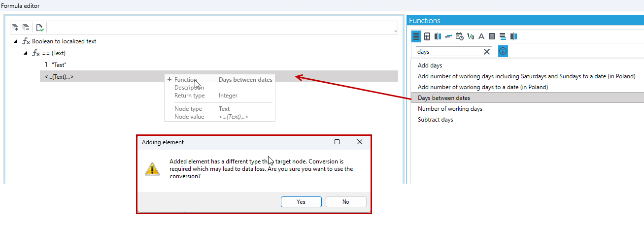Open the calculator functions category icon

click(427, 36)
